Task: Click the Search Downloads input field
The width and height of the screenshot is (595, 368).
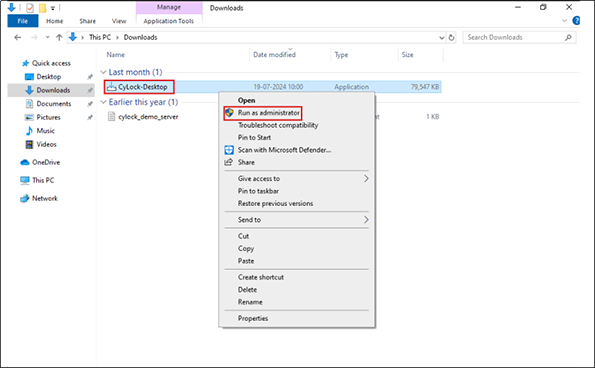Action: coord(519,37)
